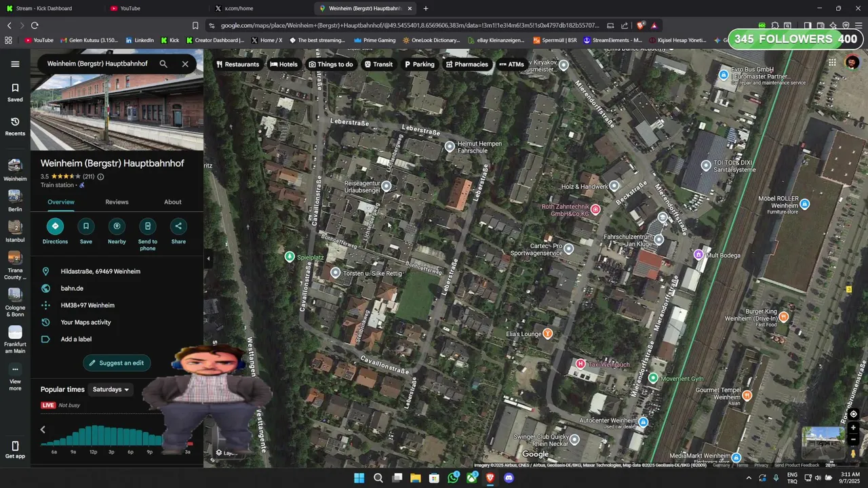Click the Roth Zahntechnik map marker
The height and width of the screenshot is (488, 868).
[x=595, y=209]
